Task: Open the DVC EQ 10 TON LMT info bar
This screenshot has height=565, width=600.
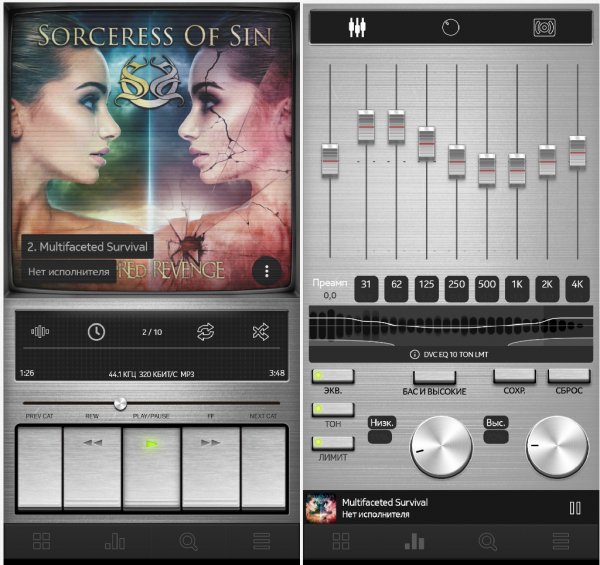Action: click(x=450, y=355)
